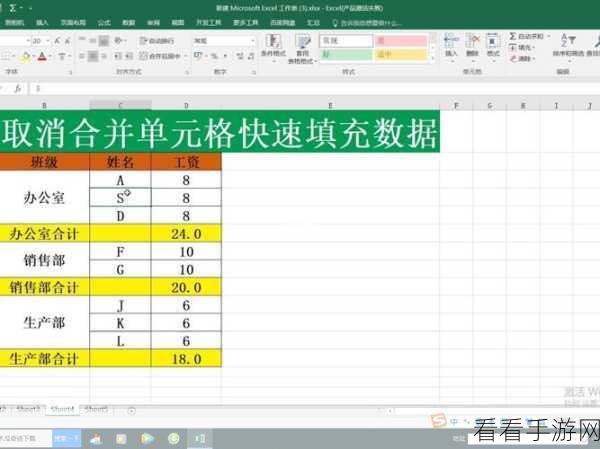Click the increase indent icon
This screenshot has width=600, height=449.
pos(129,56)
